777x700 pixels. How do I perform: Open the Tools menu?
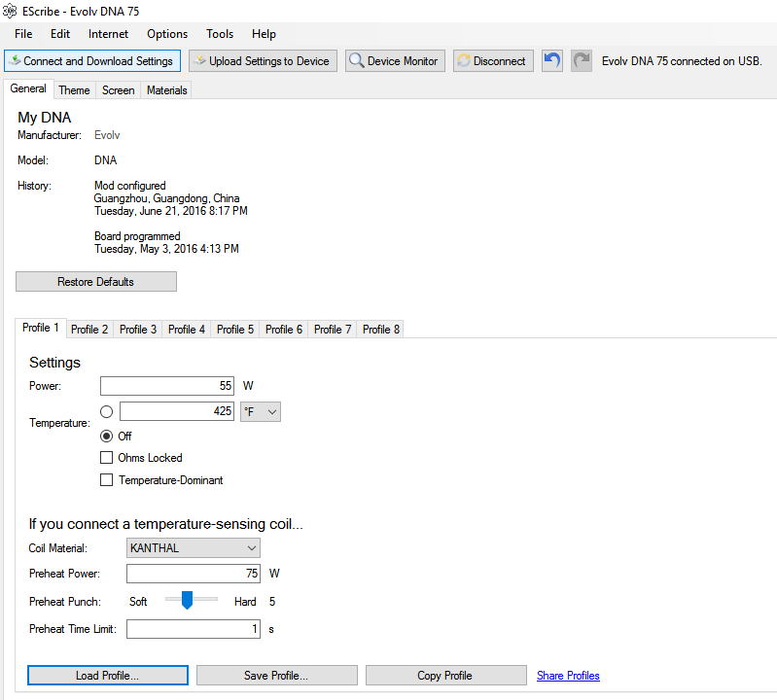pyautogui.click(x=220, y=34)
